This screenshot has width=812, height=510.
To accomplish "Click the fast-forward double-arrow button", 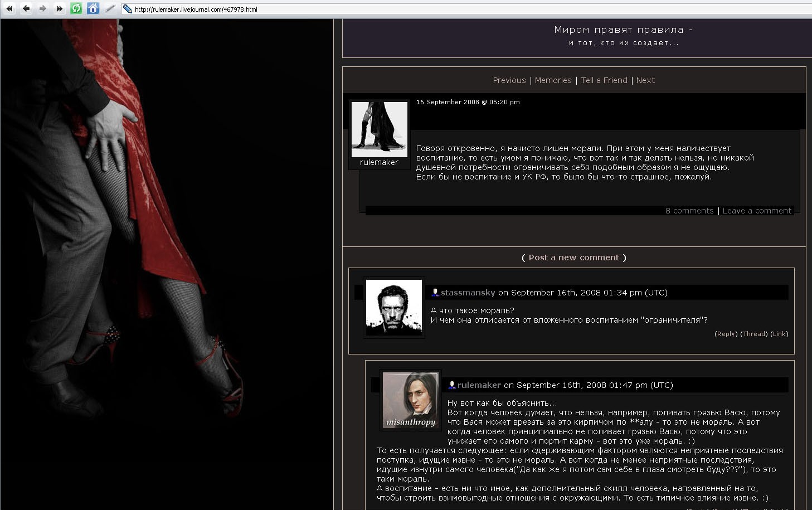I will tap(60, 8).
